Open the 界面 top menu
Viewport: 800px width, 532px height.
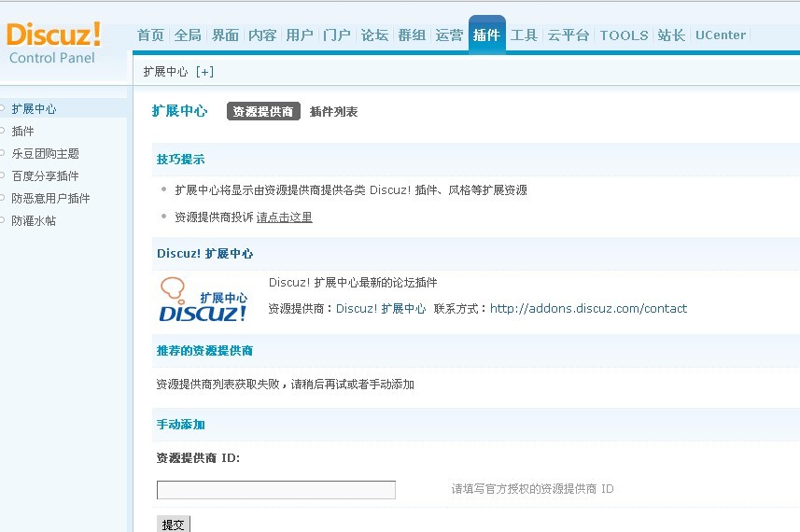225,35
